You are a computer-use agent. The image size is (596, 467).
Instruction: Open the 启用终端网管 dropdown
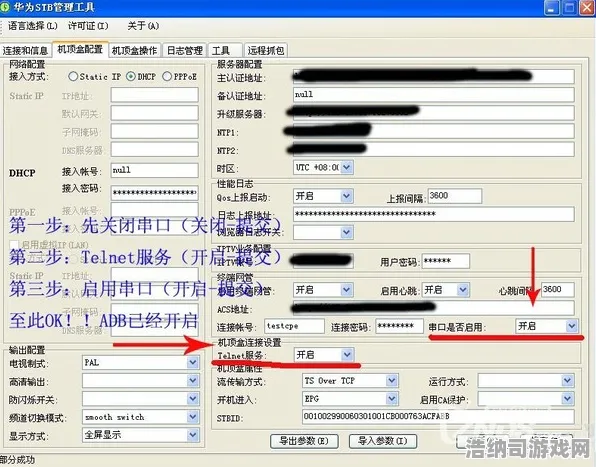(347, 290)
